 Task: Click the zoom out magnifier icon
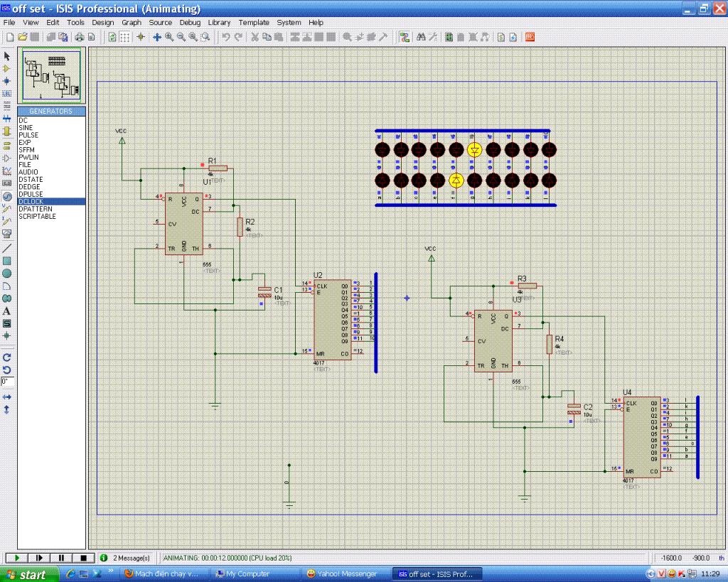[181, 37]
